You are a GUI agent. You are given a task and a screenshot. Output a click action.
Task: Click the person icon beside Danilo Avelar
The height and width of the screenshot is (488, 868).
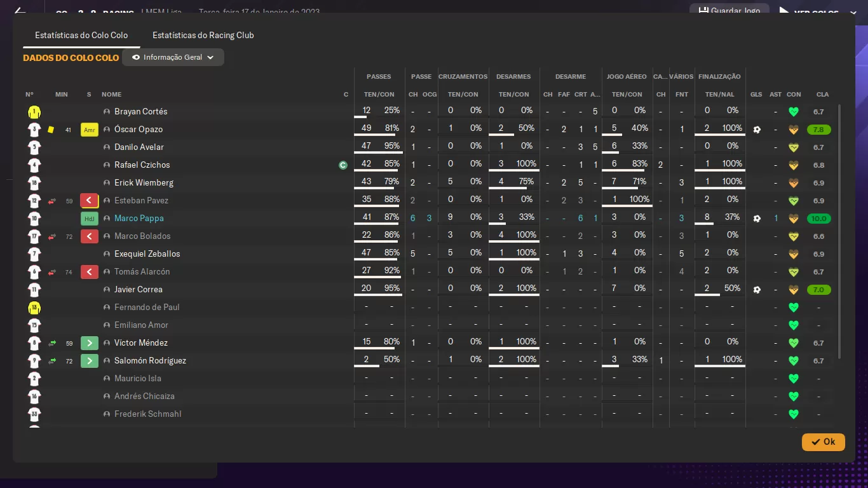point(107,147)
